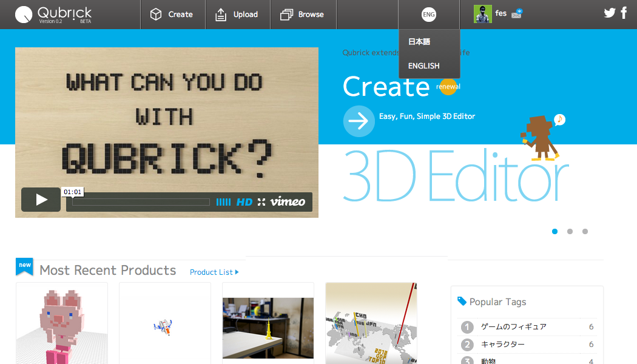The height and width of the screenshot is (364, 637).
Task: Open the Browse menu item
Action: [303, 15]
